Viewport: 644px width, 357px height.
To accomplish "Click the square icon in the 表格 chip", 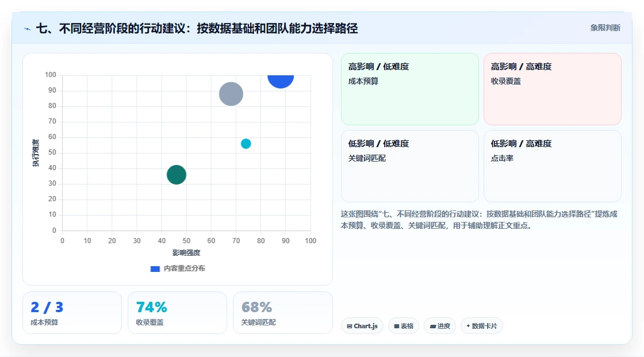I will pyautogui.click(x=397, y=326).
